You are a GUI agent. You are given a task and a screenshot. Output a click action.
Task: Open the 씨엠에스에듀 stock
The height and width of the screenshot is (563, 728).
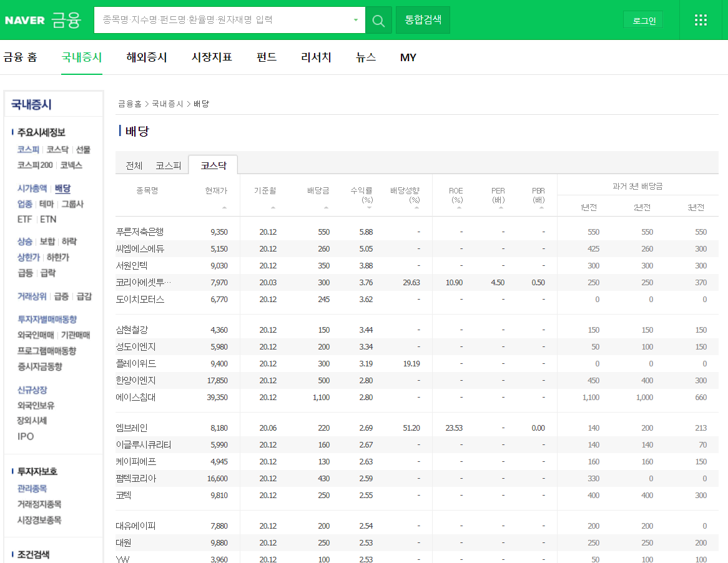140,248
